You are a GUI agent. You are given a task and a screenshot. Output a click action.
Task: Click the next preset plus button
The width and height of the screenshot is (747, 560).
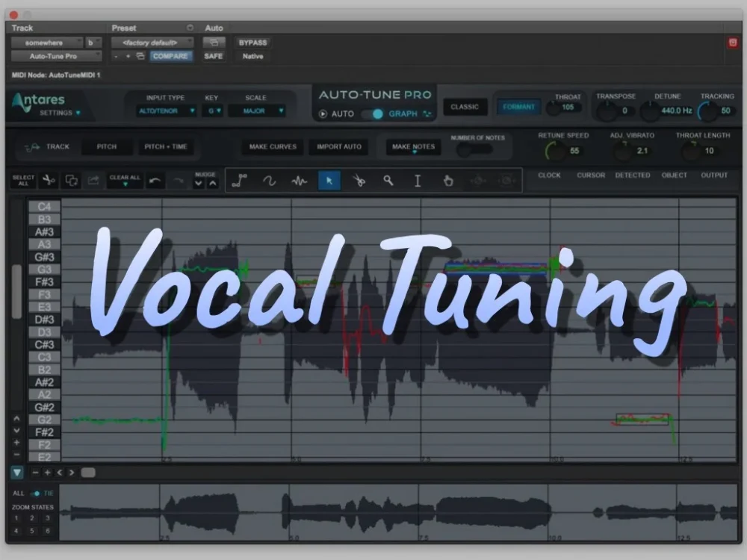click(x=128, y=56)
